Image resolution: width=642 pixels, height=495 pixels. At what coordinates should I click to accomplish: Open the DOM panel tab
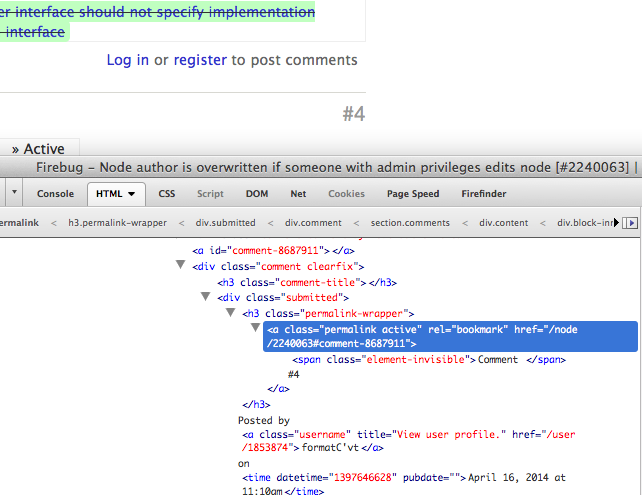coord(257,194)
